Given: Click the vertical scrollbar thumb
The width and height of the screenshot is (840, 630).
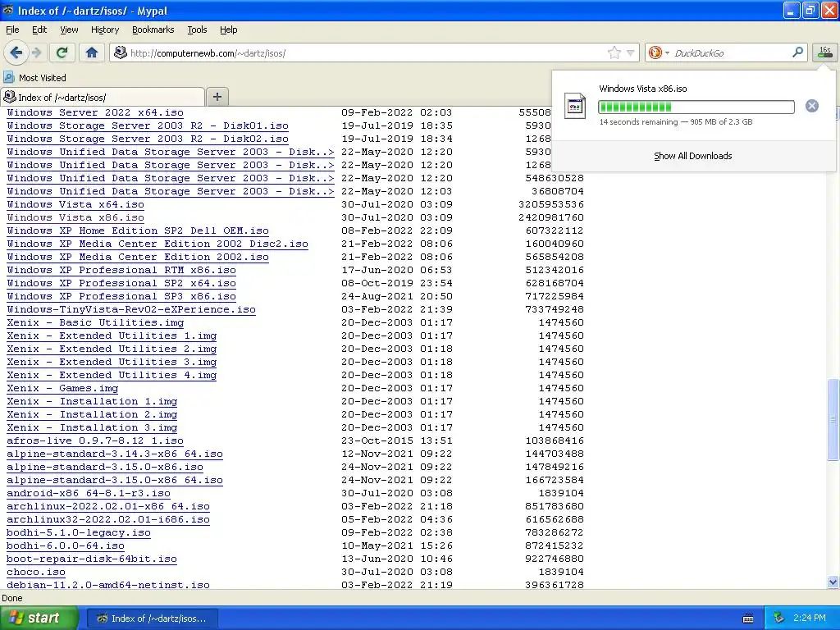Looking at the screenshot, I should click(x=833, y=419).
